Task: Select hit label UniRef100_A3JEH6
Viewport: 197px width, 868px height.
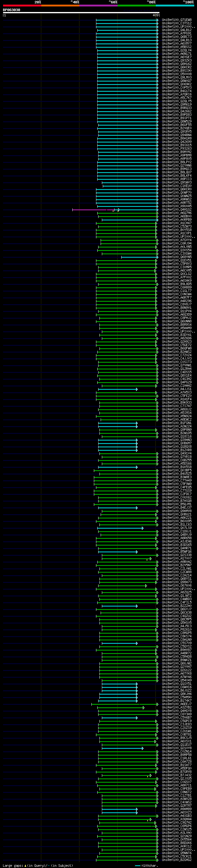Action: tap(177, 542)
